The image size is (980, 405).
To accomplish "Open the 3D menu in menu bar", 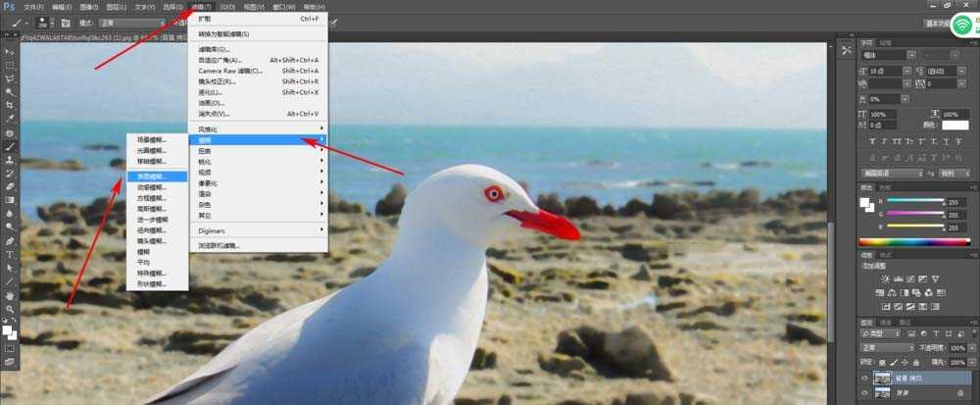I will [227, 7].
